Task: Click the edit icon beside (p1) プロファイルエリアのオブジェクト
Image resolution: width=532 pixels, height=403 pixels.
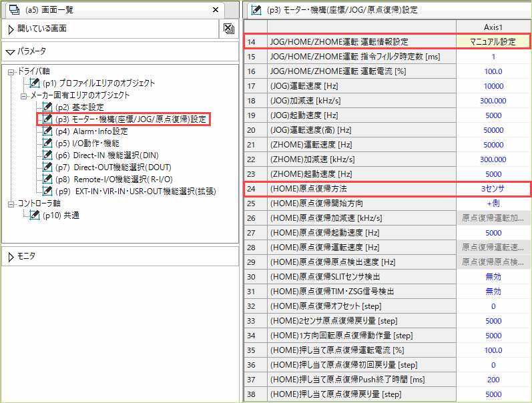Action: point(35,83)
